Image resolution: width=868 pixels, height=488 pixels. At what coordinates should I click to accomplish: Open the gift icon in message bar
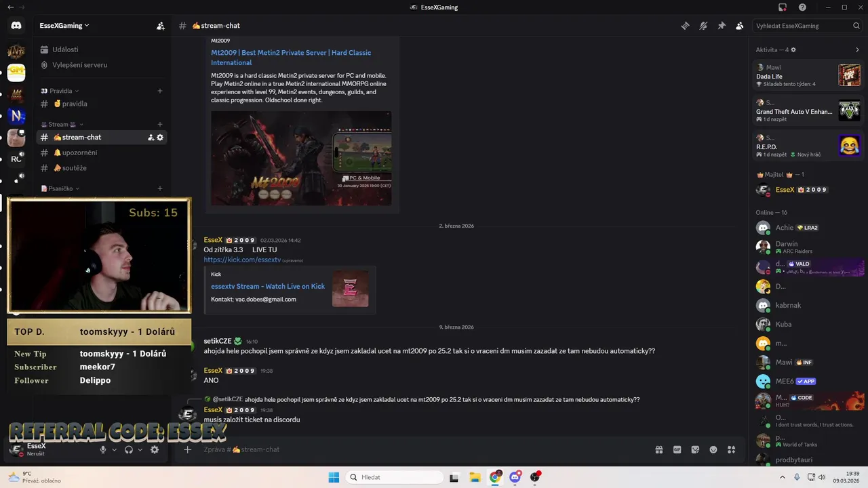click(658, 449)
